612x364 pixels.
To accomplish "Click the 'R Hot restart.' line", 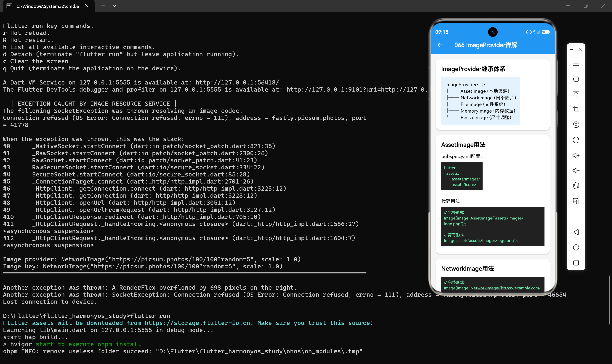I will point(28,40).
